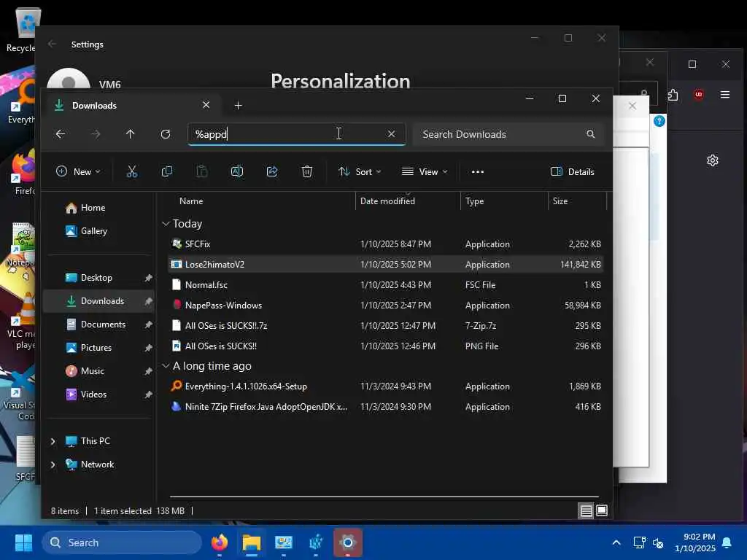Select the NapePass-Windows file
The width and height of the screenshot is (747, 560).
click(386, 306)
